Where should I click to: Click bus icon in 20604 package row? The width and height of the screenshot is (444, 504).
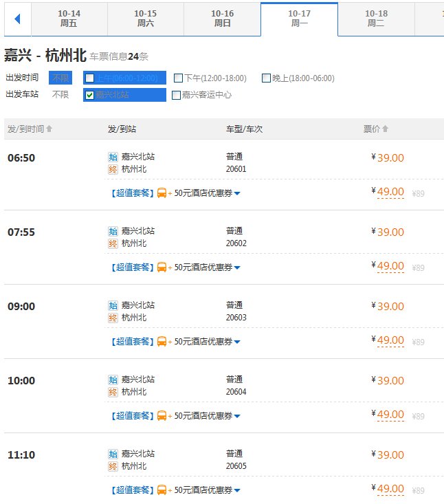tap(162, 416)
